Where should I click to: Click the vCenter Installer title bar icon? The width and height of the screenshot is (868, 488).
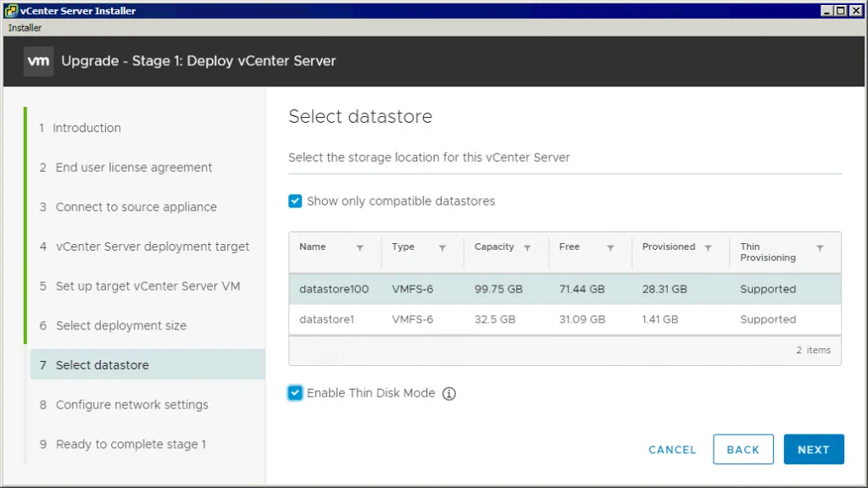pyautogui.click(x=11, y=11)
